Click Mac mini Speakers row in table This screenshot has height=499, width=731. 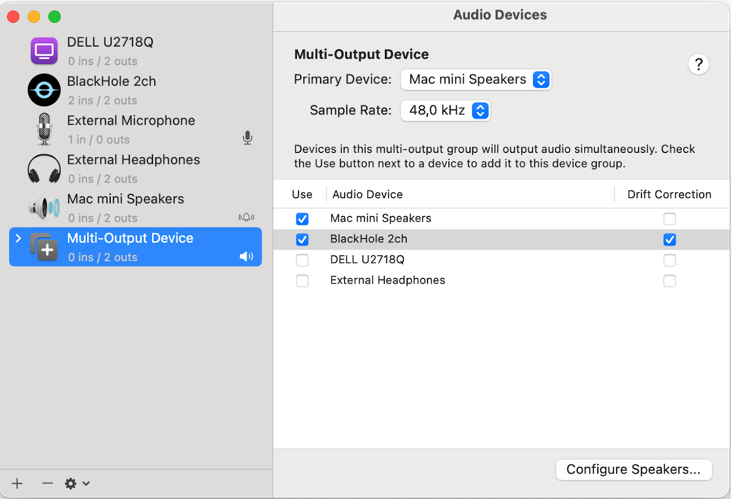[x=502, y=219]
